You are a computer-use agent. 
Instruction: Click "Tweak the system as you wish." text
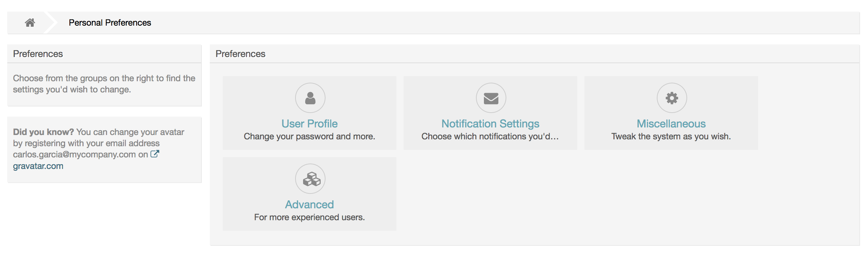[x=671, y=136]
